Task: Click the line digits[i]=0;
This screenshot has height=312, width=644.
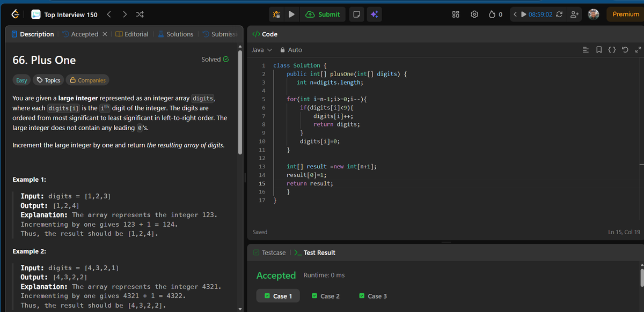Action: point(319,142)
